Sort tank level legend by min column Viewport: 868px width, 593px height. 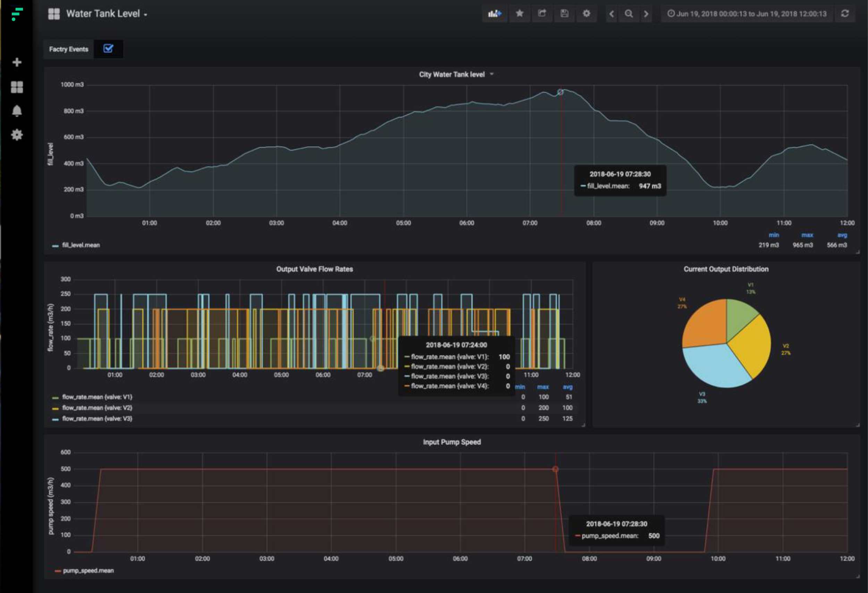(774, 235)
